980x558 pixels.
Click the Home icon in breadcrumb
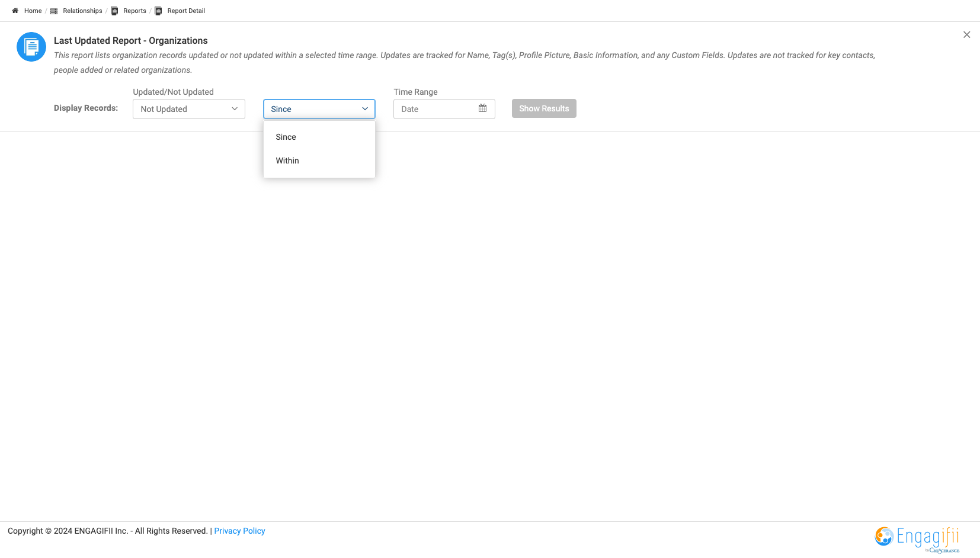(15, 11)
